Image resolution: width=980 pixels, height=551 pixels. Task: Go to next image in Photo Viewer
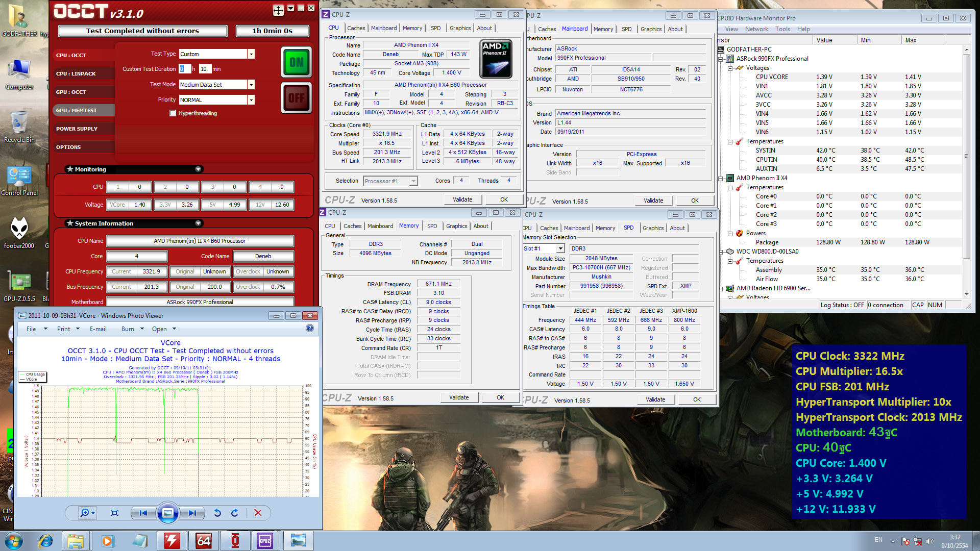[192, 513]
